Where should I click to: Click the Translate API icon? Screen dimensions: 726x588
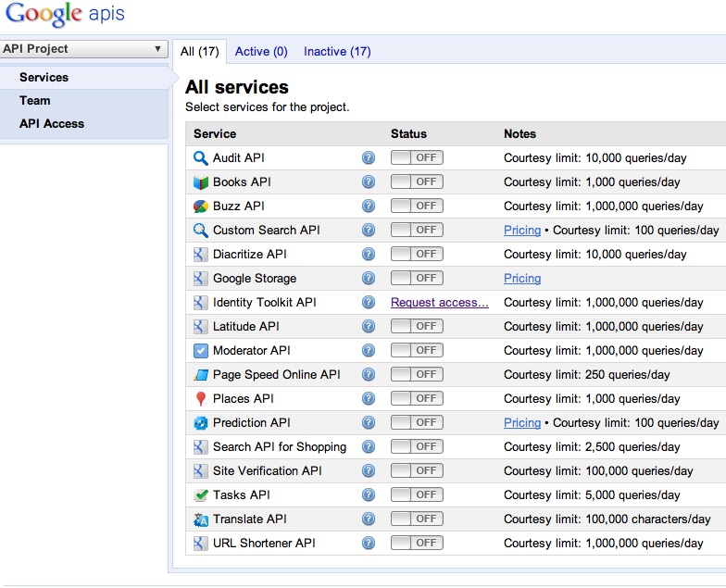click(200, 519)
